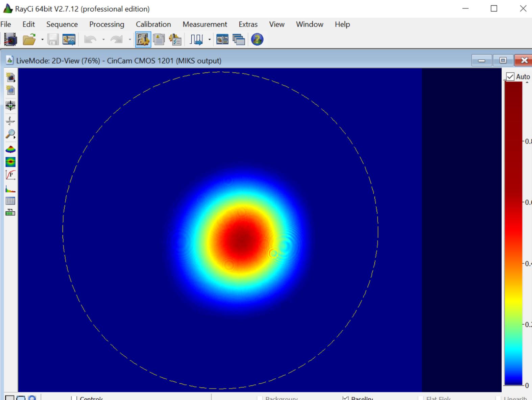The height and width of the screenshot is (400, 532).
Task: Click the live camera capture toolbar icon
Action: click(10, 40)
